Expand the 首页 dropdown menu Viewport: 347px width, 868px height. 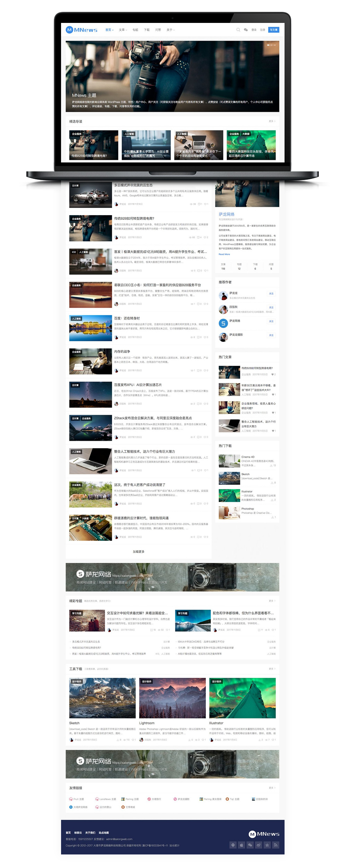pyautogui.click(x=109, y=30)
